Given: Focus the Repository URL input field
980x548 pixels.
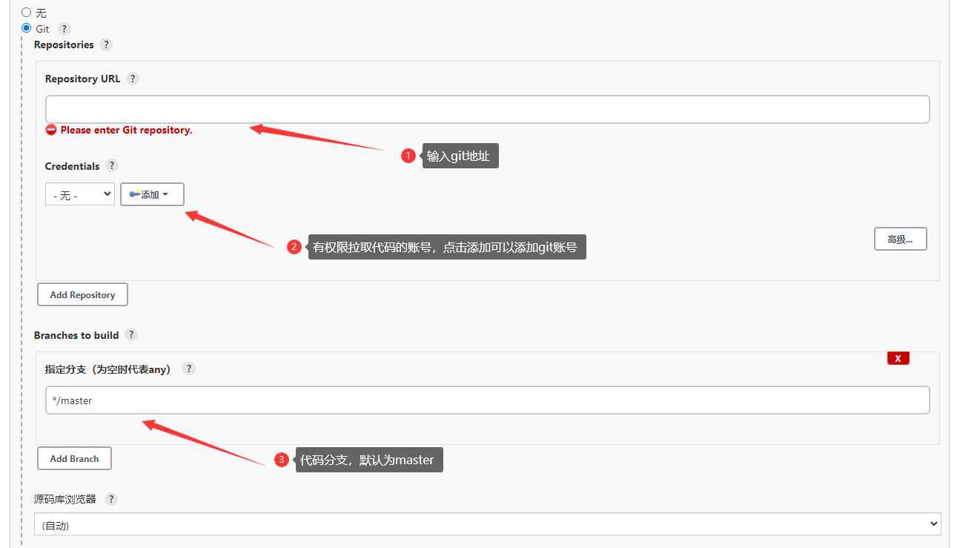Looking at the screenshot, I should [487, 109].
